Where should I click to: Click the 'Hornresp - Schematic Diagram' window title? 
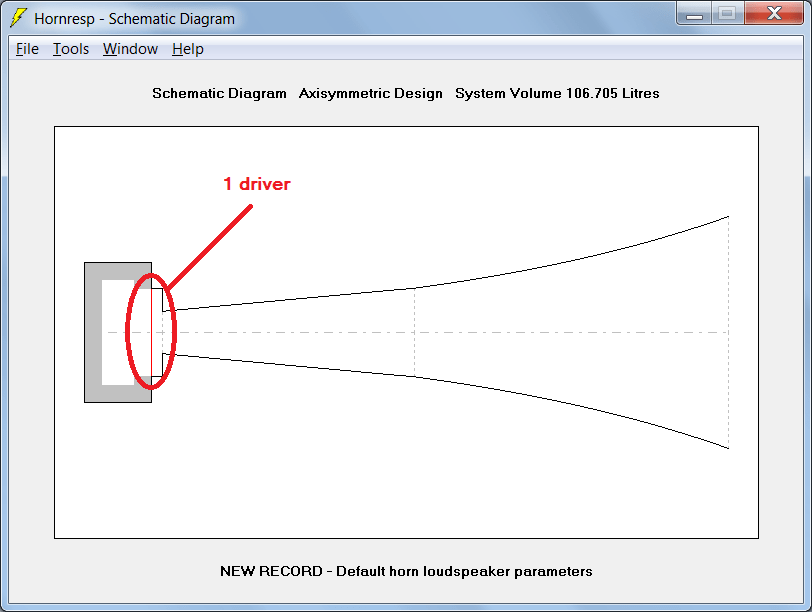(x=135, y=19)
